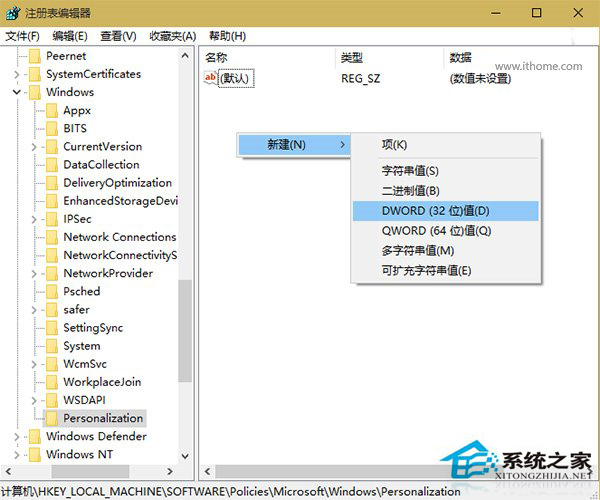Open the 编辑(E) menu
The width and height of the screenshot is (600, 500).
70,36
